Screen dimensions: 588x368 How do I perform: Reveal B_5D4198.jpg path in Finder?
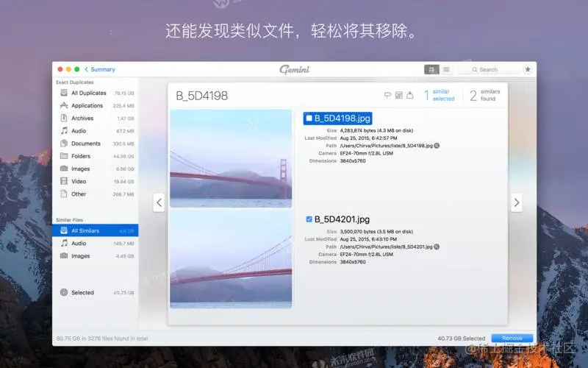pos(437,146)
